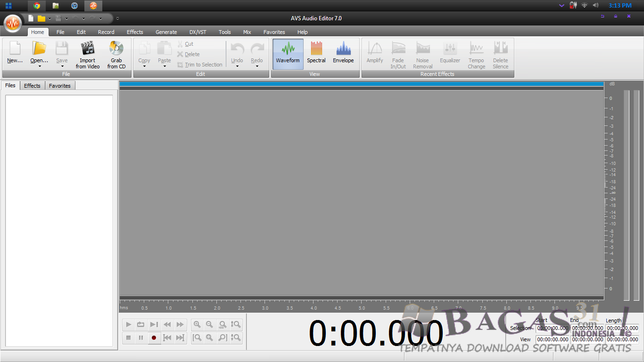The height and width of the screenshot is (362, 644).
Task: Zoom to selection left edge icon
Action: (x=197, y=337)
